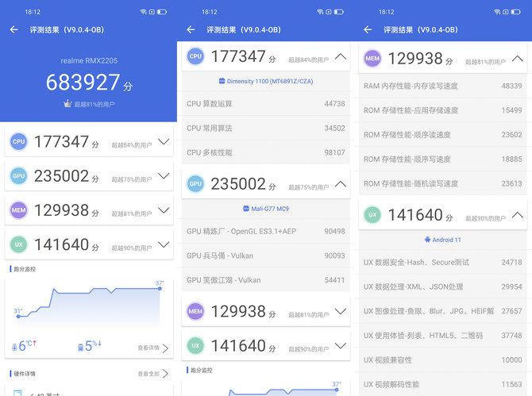Open 查看全部 next to 硬件详情
Viewport: 532px width, 396px height.
tap(153, 374)
